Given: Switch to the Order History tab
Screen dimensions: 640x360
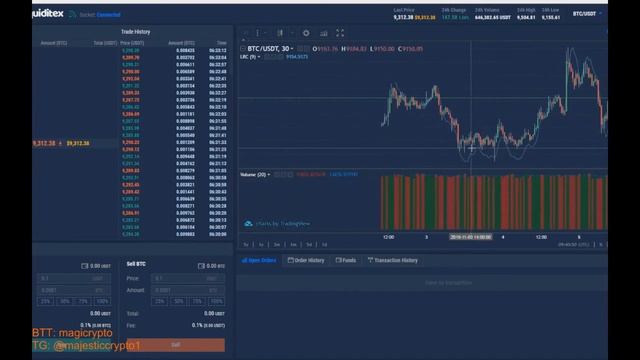Looking at the screenshot, I should click(306, 260).
